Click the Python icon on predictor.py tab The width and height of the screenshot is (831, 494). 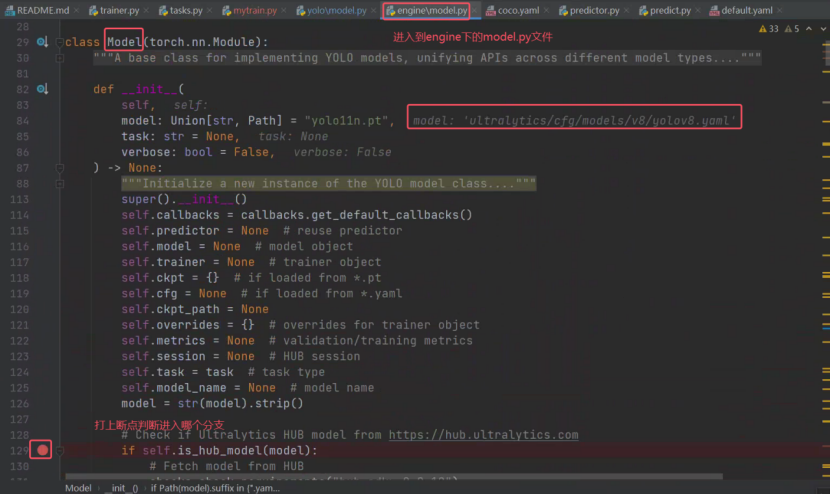(x=563, y=11)
